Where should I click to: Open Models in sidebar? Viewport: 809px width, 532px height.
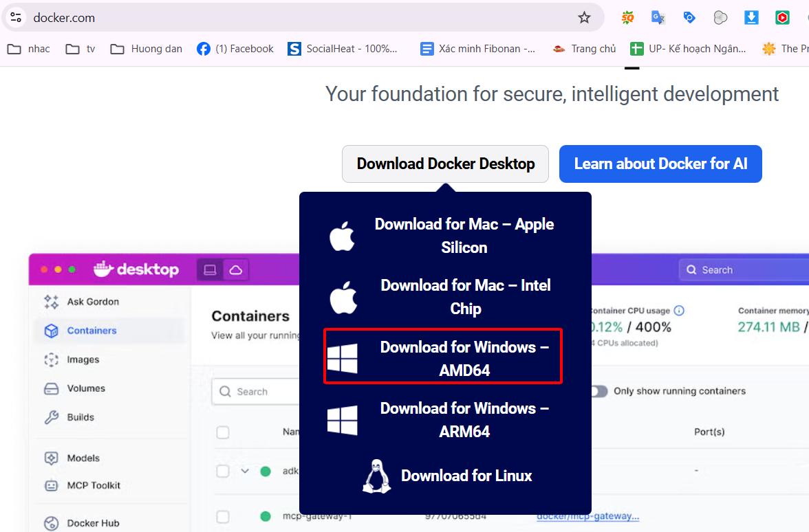[72, 458]
